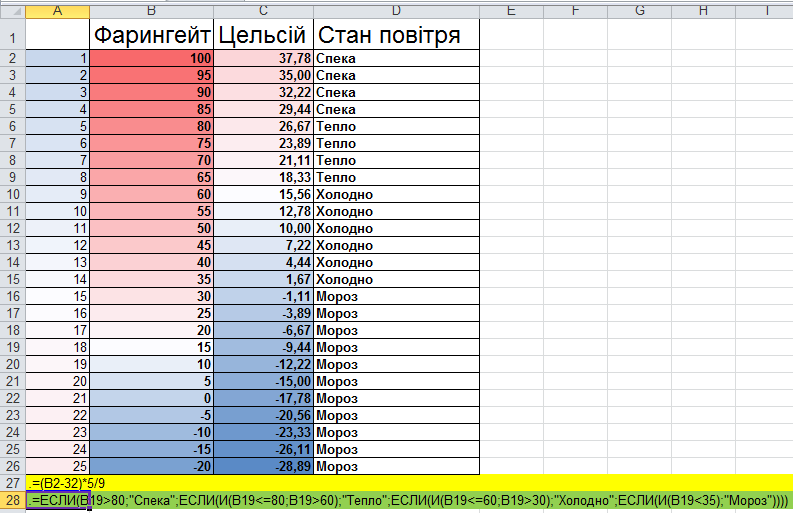Select row 1 header
The image size is (793, 513).
point(13,34)
